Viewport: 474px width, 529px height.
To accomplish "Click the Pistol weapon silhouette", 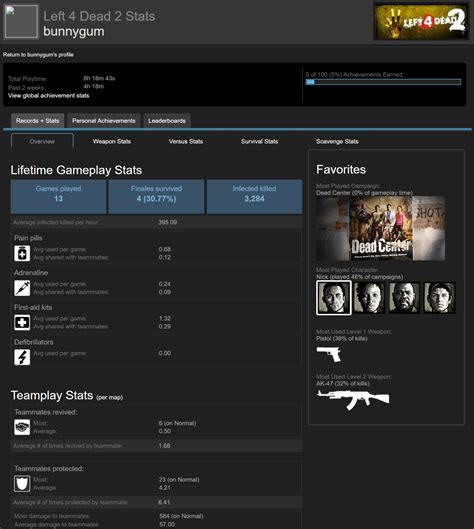I will click(x=329, y=354).
